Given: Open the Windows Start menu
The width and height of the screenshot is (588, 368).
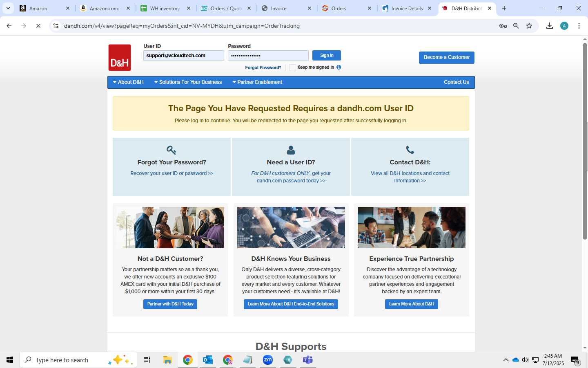Looking at the screenshot, I should pyautogui.click(x=10, y=360).
